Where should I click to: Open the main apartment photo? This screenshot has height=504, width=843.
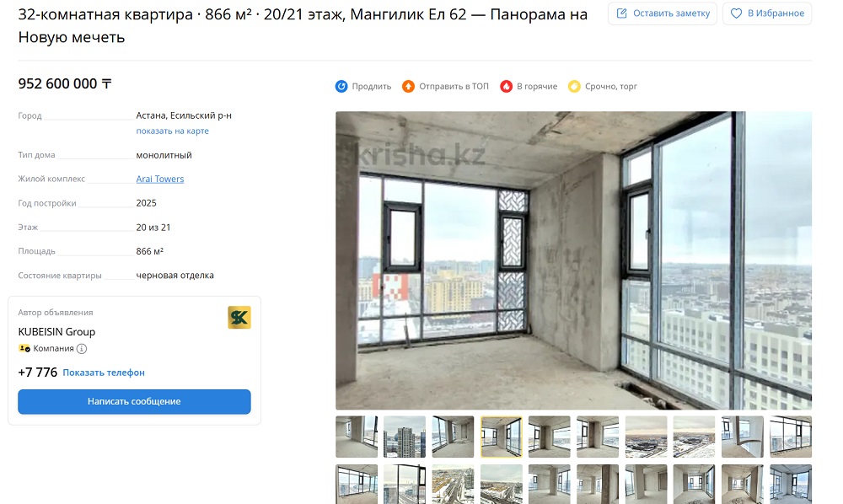tap(573, 260)
